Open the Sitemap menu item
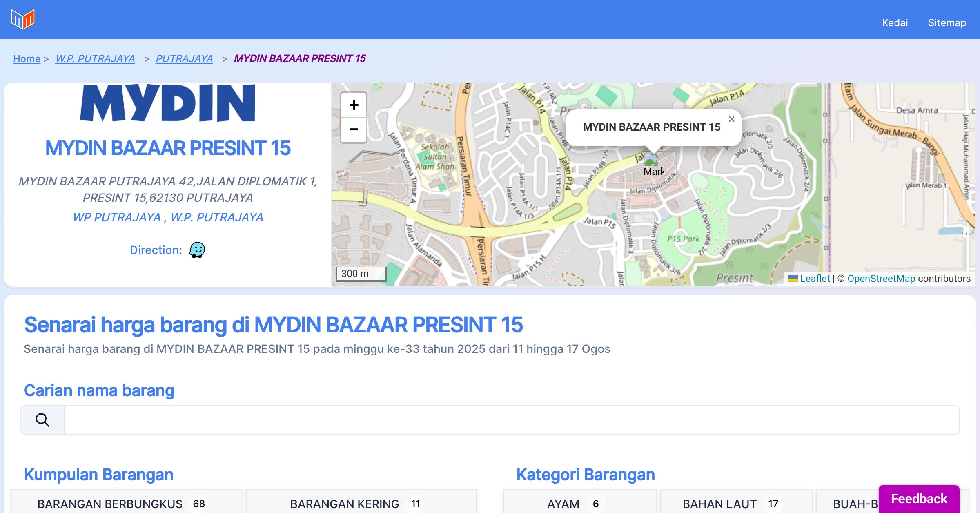The height and width of the screenshot is (513, 980). 947,22
